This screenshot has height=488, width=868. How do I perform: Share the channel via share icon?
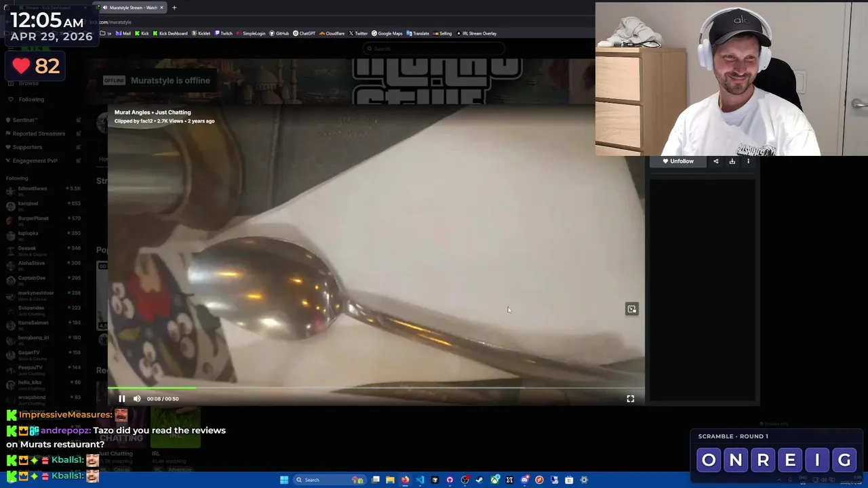pyautogui.click(x=715, y=161)
